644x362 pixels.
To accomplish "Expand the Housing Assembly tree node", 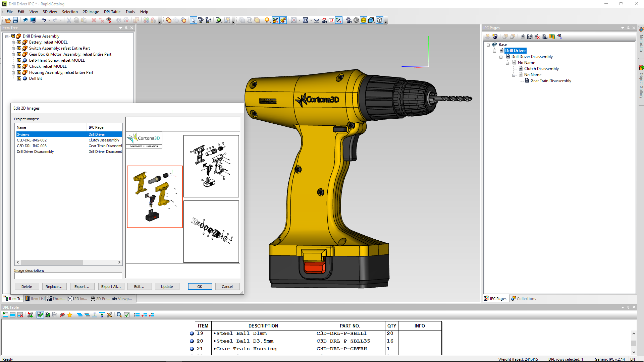I will pos(13,72).
